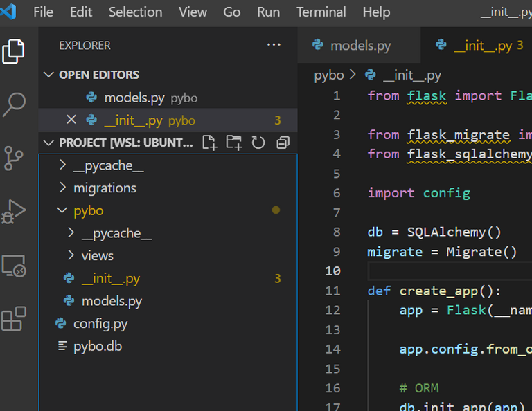
Task: Refresh the explorer file tree
Action: [258, 143]
